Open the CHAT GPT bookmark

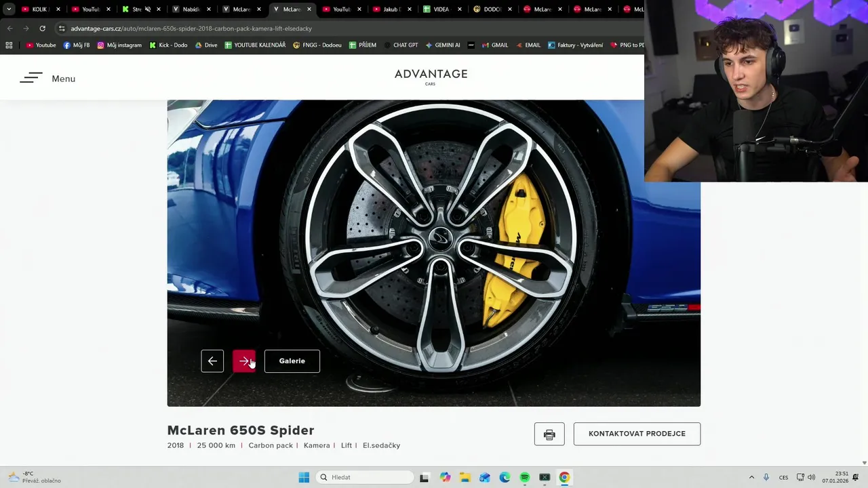point(400,45)
